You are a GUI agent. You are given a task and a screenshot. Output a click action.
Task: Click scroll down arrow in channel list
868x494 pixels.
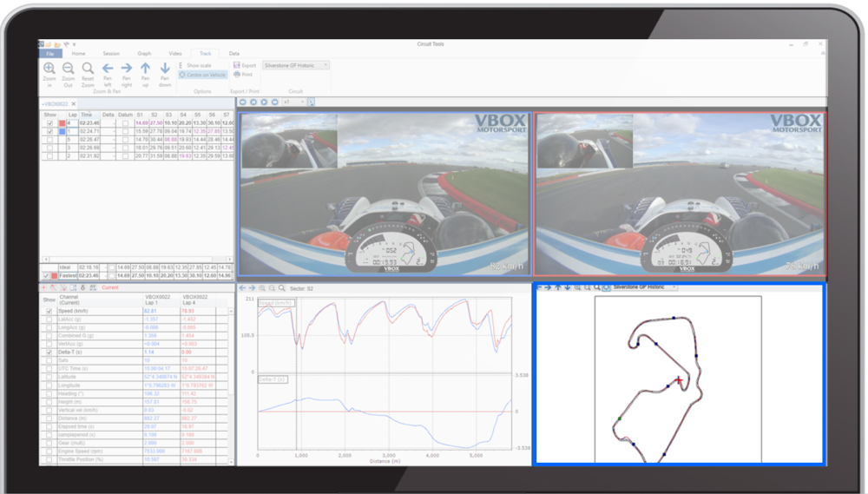coord(231,461)
